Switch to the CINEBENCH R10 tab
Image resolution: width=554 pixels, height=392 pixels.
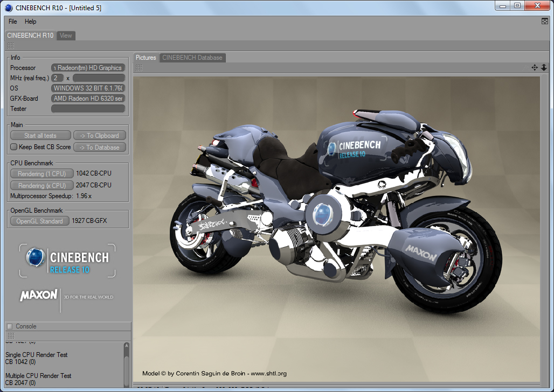coord(30,36)
